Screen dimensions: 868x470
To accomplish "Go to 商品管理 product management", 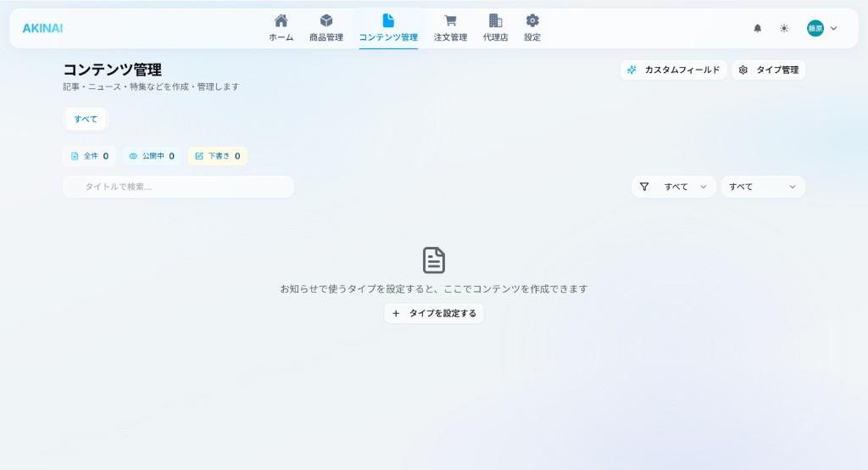I will tap(326, 28).
